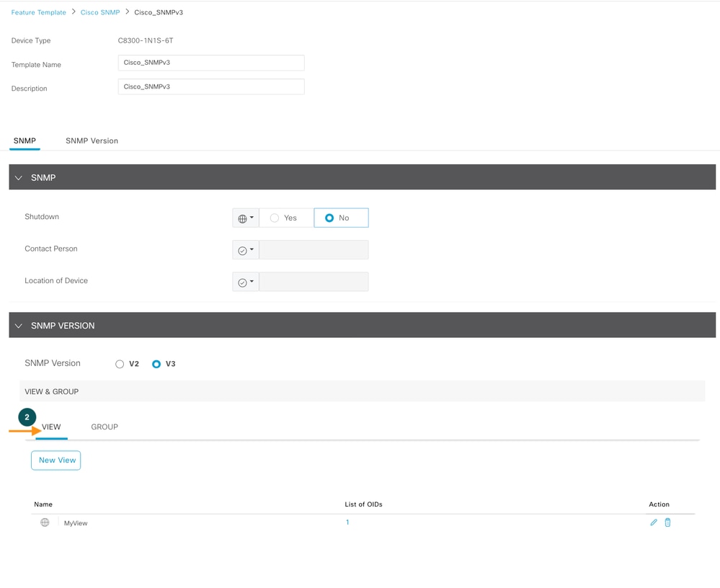The height and width of the screenshot is (588, 720).
Task: Open the VIEW tab
Action: [x=51, y=427]
